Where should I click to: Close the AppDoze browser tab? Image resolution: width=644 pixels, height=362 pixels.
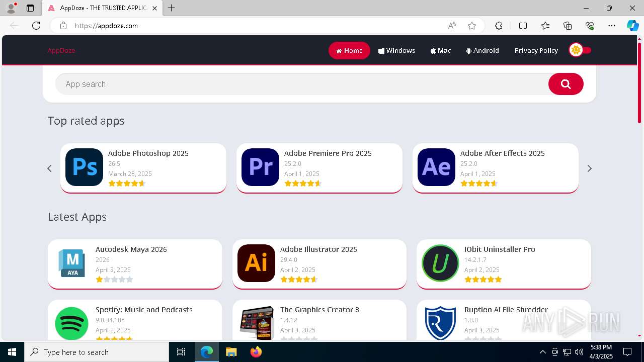154,8
